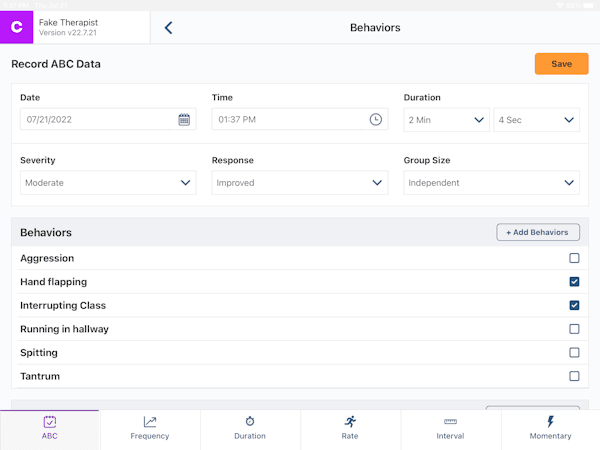Uncheck the Interrupting Class checkbox
The height and width of the screenshot is (450, 600).
[574, 305]
